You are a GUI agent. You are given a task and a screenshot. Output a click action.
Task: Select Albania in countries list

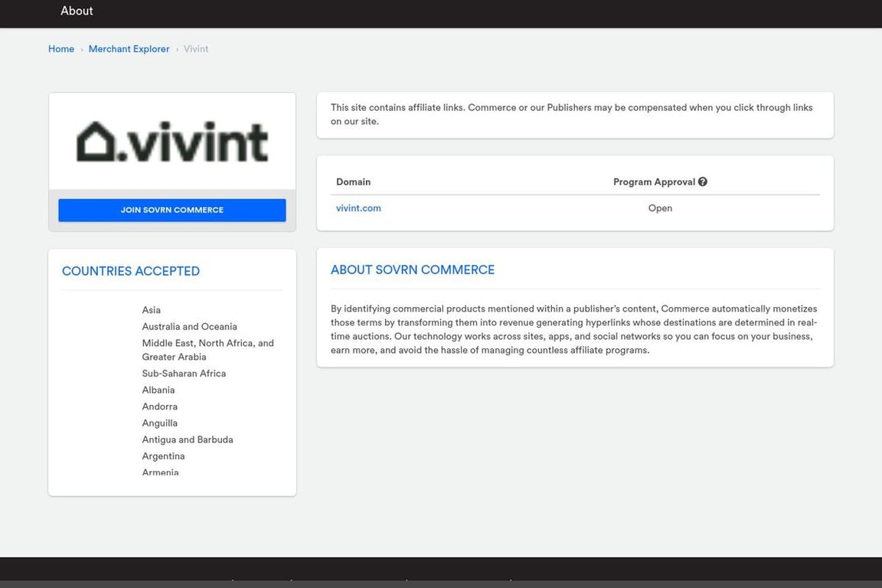(158, 390)
